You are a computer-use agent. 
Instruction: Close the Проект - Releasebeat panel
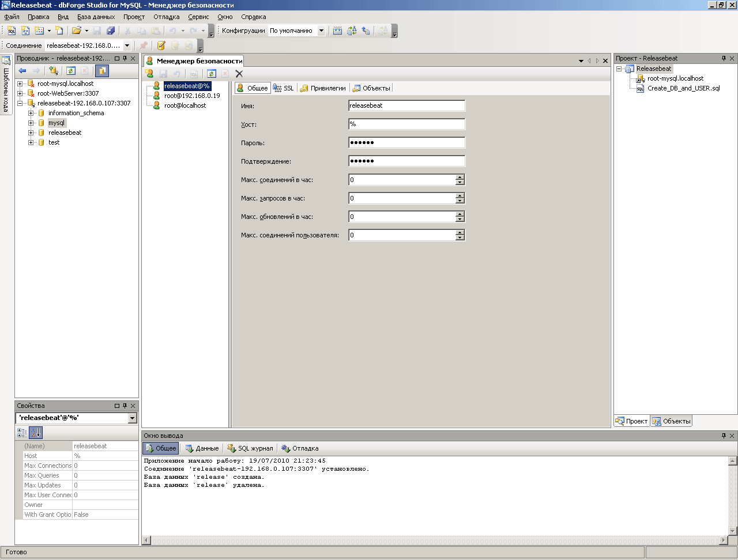pyautogui.click(x=732, y=58)
